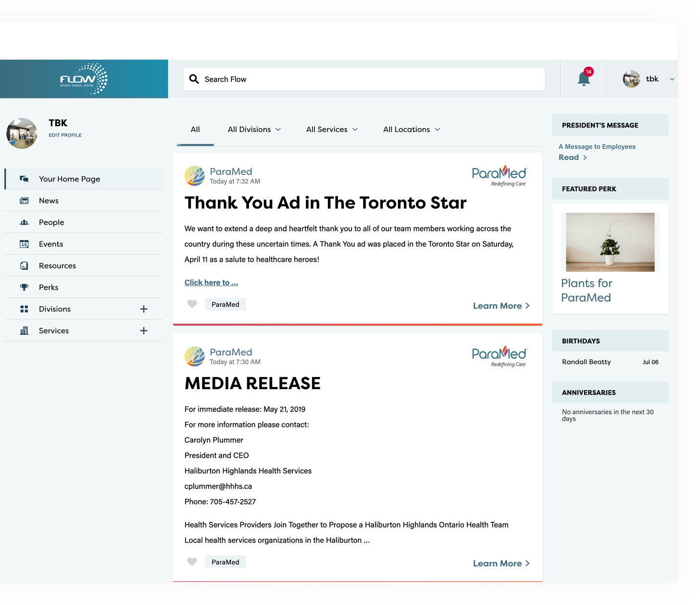The width and height of the screenshot is (700, 605).
Task: Click A Message to Employees link
Action: tap(597, 147)
